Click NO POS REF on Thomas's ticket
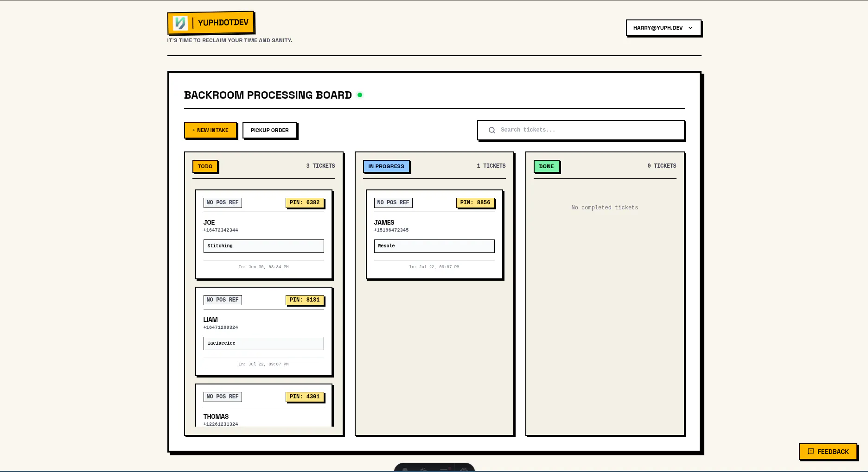The image size is (868, 472). click(x=223, y=396)
